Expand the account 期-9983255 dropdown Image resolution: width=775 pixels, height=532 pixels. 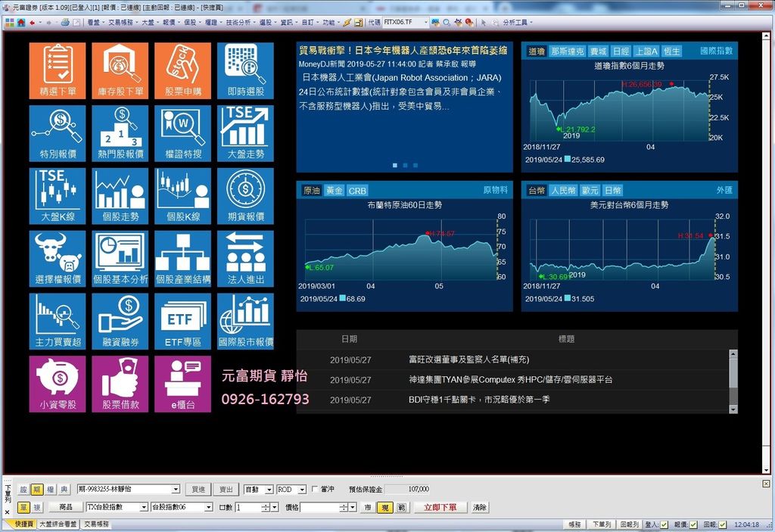[x=176, y=490]
